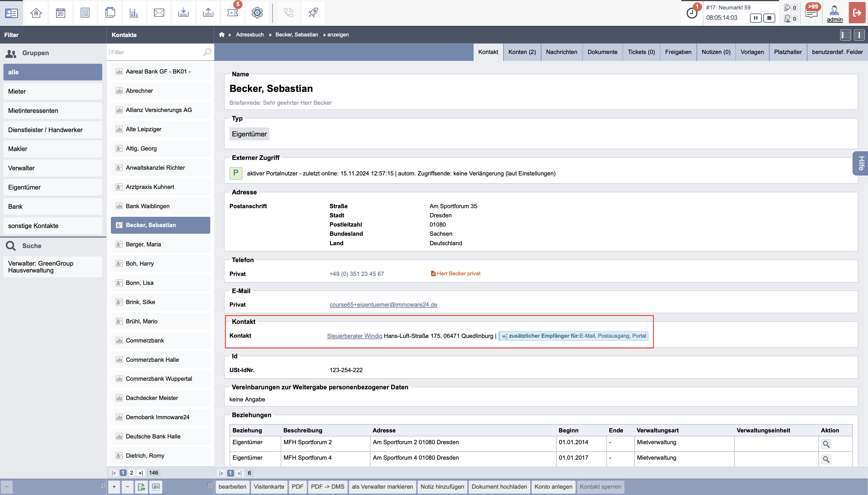Open the house objects icon in toolbar
Screen dimensions: 868x495
36,13
